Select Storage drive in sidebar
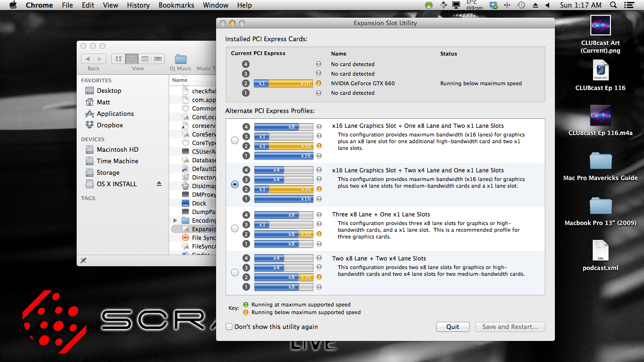 pyautogui.click(x=102, y=172)
